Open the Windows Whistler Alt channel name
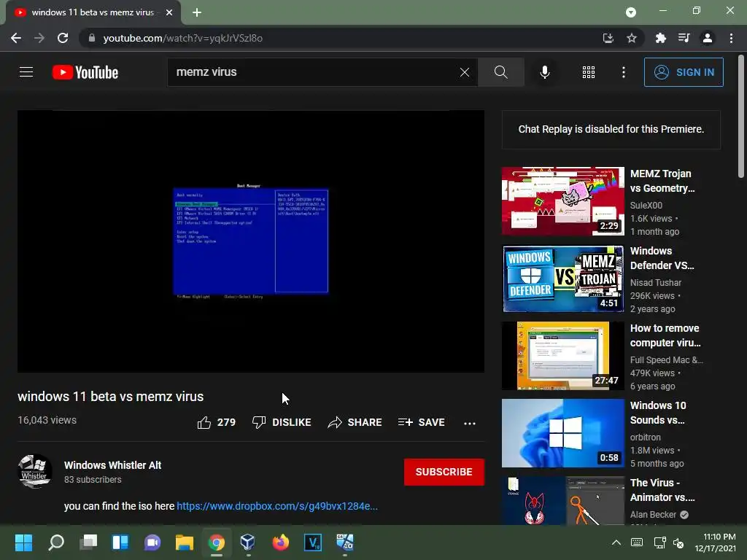This screenshot has width=747, height=560. 113,465
